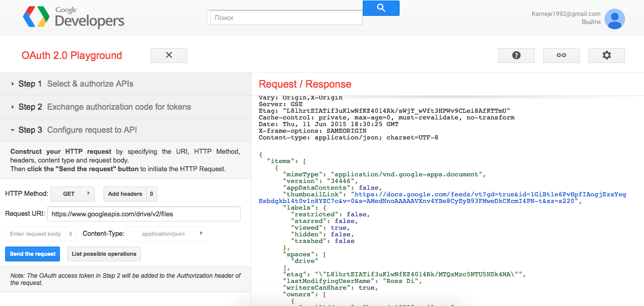Open the Content-Type application/json dropdown
644x306 pixels.
[x=167, y=234]
